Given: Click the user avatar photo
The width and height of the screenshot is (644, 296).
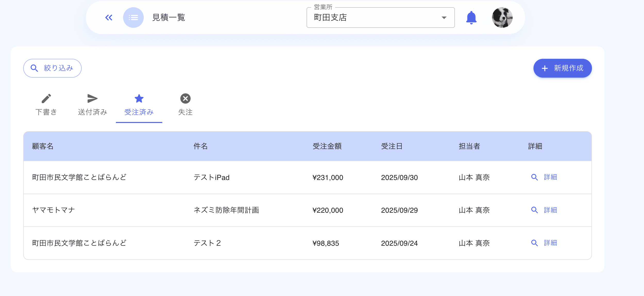Looking at the screenshot, I should [503, 18].
